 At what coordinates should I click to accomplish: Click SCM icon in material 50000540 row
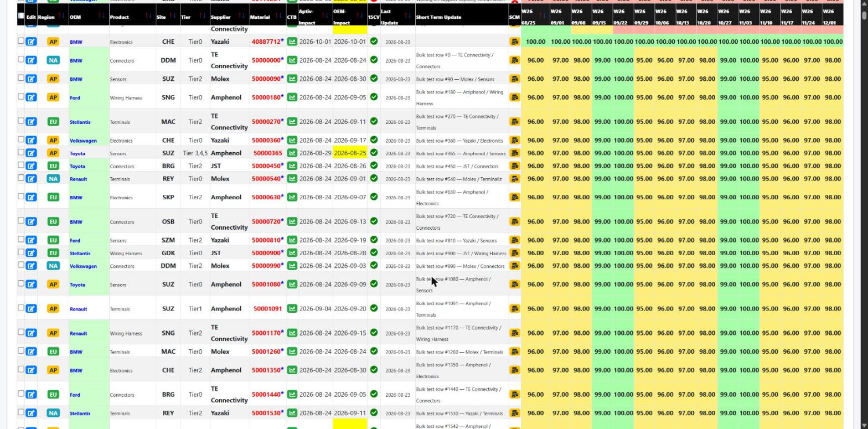click(x=515, y=179)
